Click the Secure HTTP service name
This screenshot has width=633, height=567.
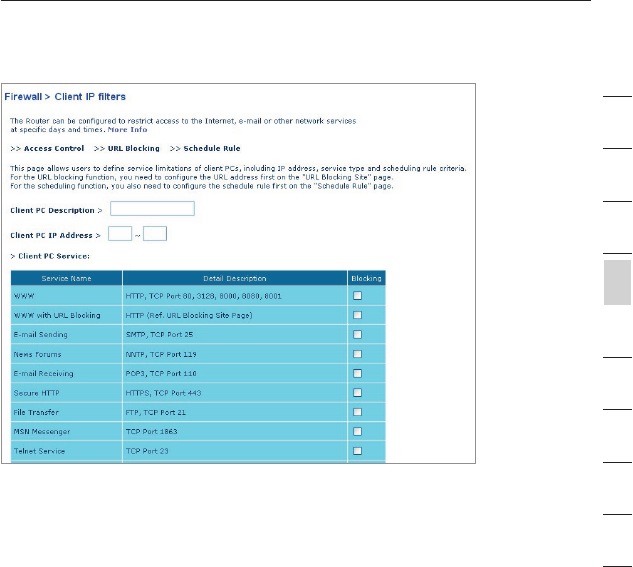[x=36, y=393]
